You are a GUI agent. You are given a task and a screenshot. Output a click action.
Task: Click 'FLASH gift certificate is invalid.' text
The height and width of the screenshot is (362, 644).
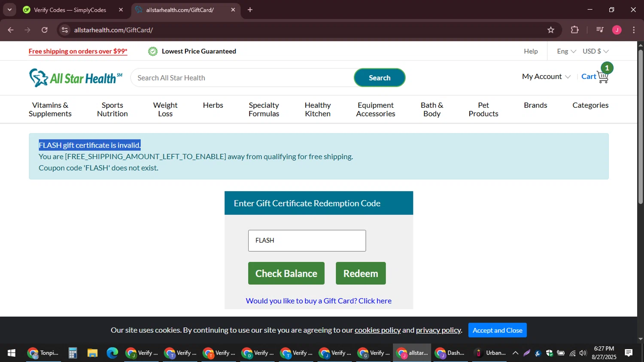pos(90,145)
